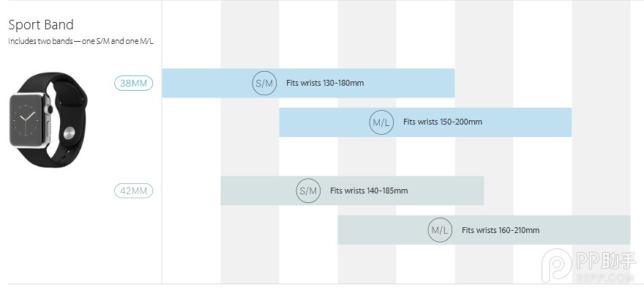Click 'Fits wrists 130-180mm' label

tap(325, 83)
